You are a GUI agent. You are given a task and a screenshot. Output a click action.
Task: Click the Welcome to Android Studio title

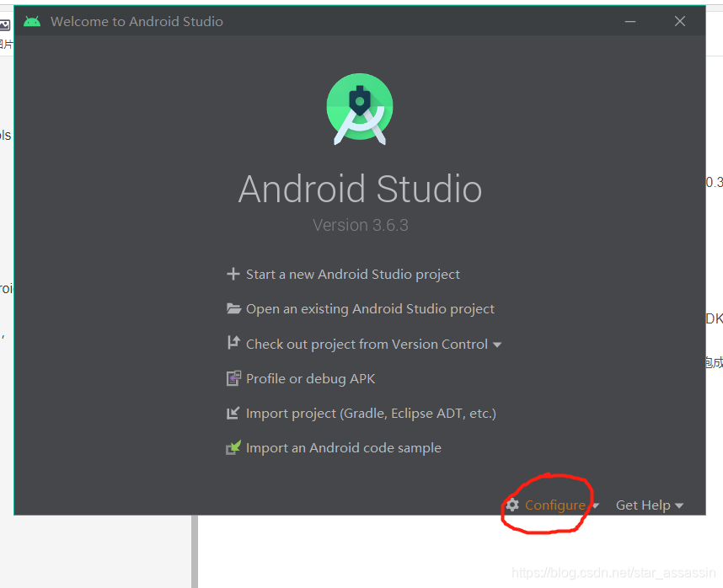point(137,22)
